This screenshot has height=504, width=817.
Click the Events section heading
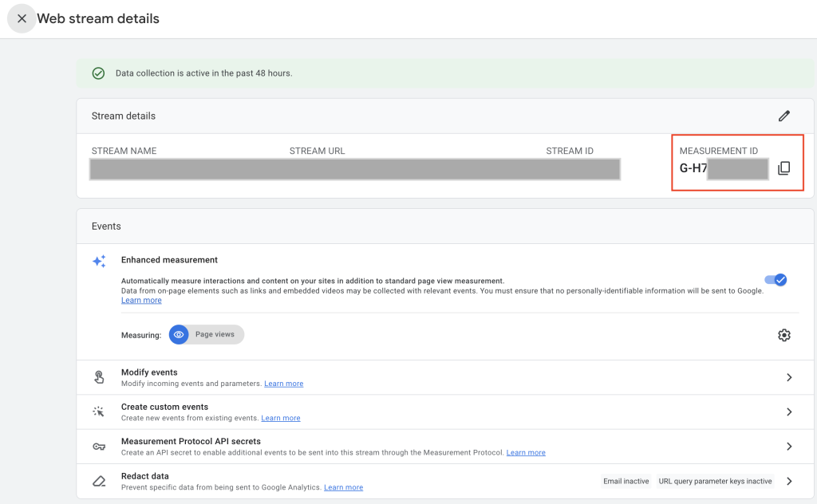[x=106, y=226]
